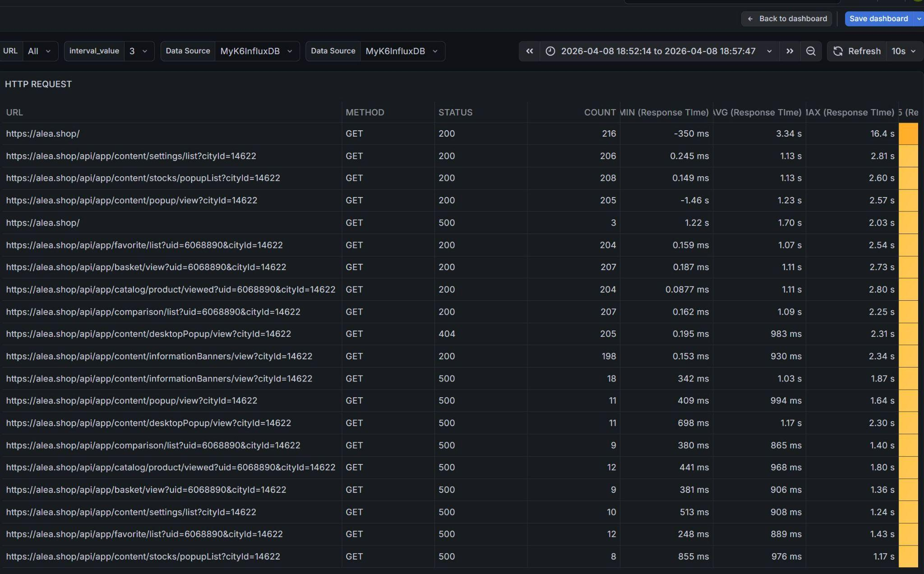This screenshot has width=924, height=574.
Task: Shift the time range backward with double-left arrows
Action: tap(529, 51)
